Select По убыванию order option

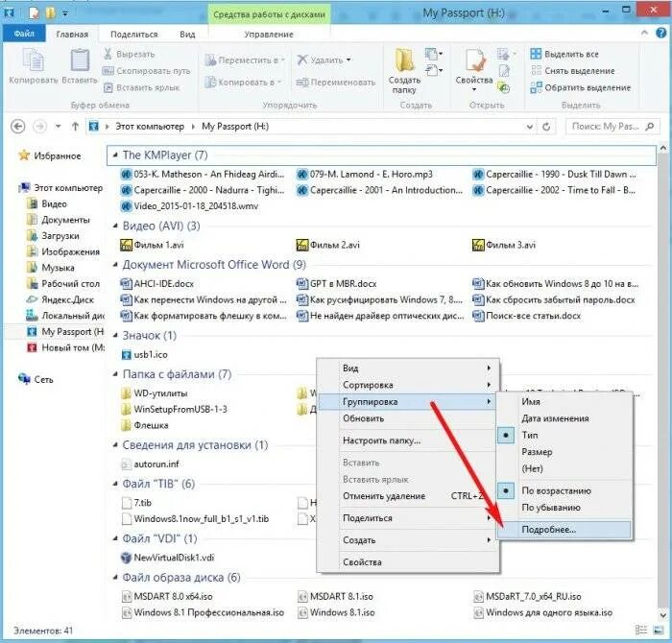(564, 508)
